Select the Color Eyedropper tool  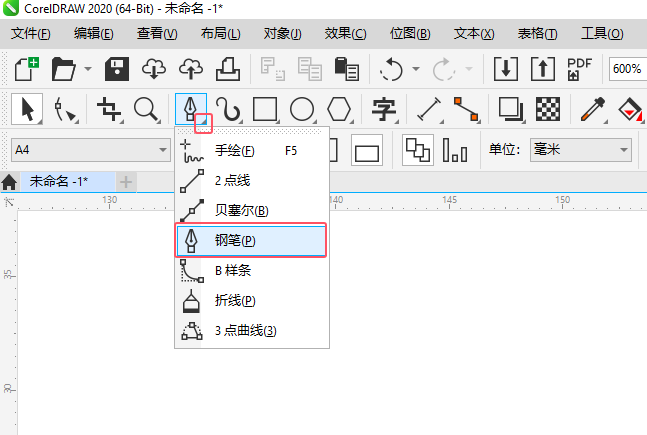(x=593, y=109)
